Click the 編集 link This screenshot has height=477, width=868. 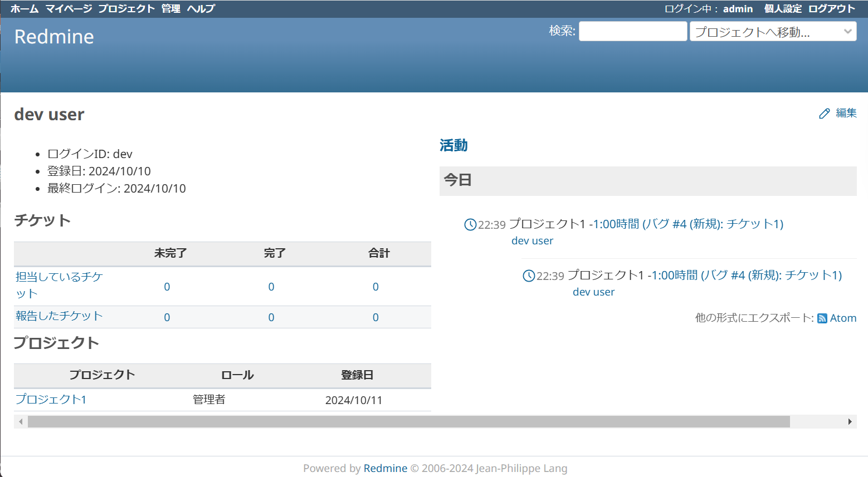(846, 113)
